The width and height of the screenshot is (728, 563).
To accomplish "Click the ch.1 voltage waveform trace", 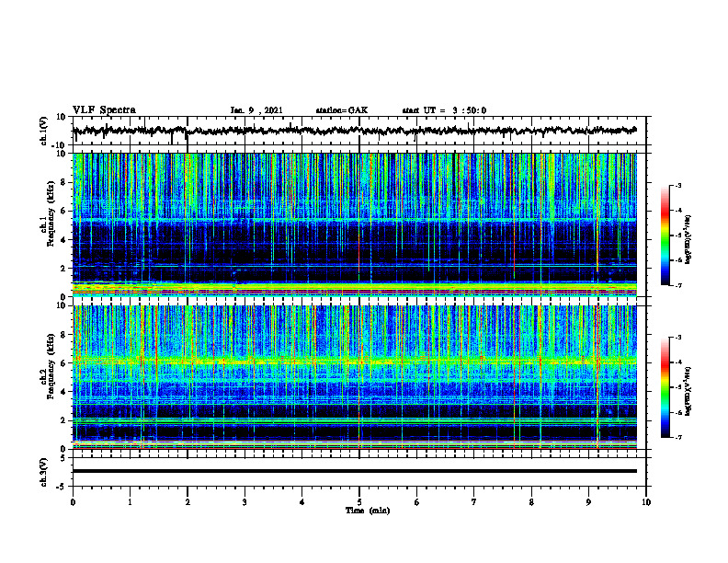I will (x=354, y=131).
